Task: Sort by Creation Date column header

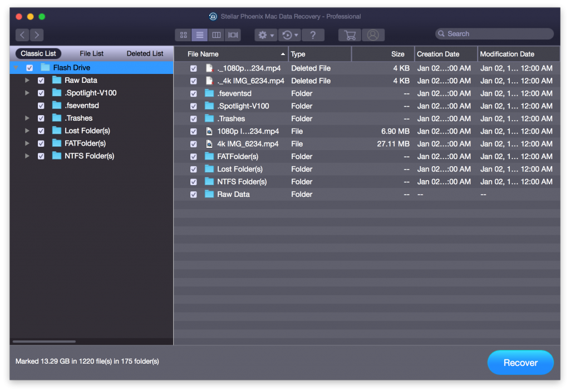Action: (x=446, y=54)
